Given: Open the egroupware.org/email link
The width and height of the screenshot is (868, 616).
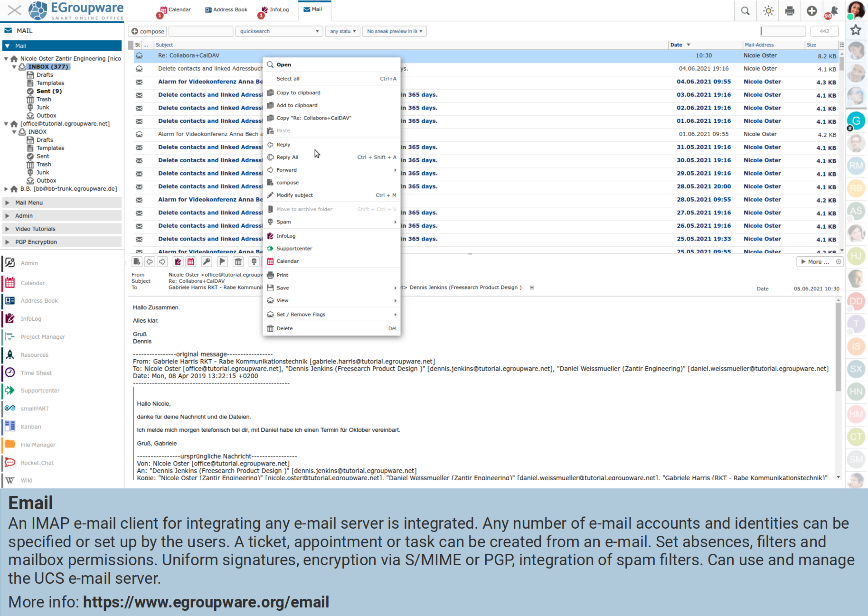Looking at the screenshot, I should click(x=206, y=602).
